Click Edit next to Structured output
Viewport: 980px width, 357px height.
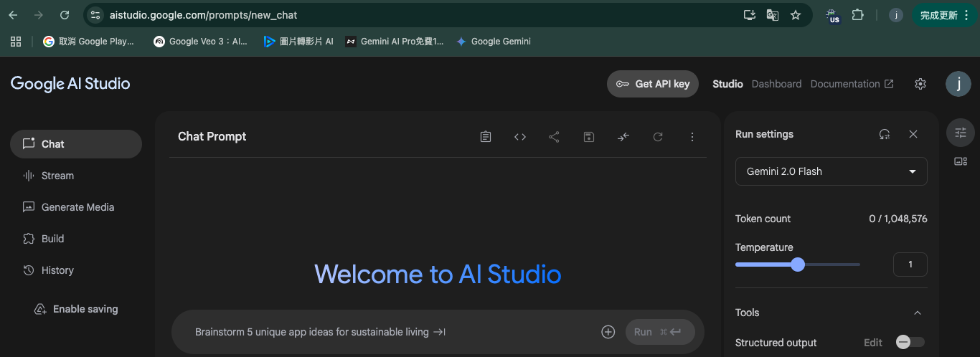pos(873,343)
